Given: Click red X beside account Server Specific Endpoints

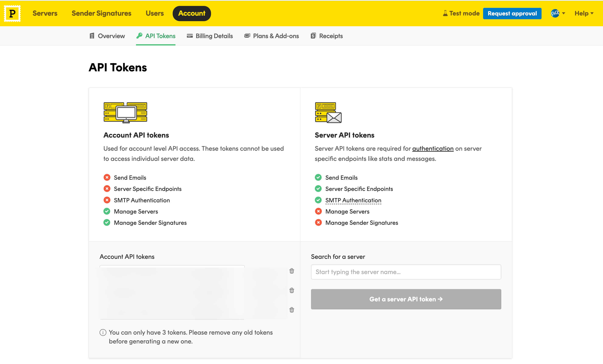Looking at the screenshot, I should [x=107, y=189].
